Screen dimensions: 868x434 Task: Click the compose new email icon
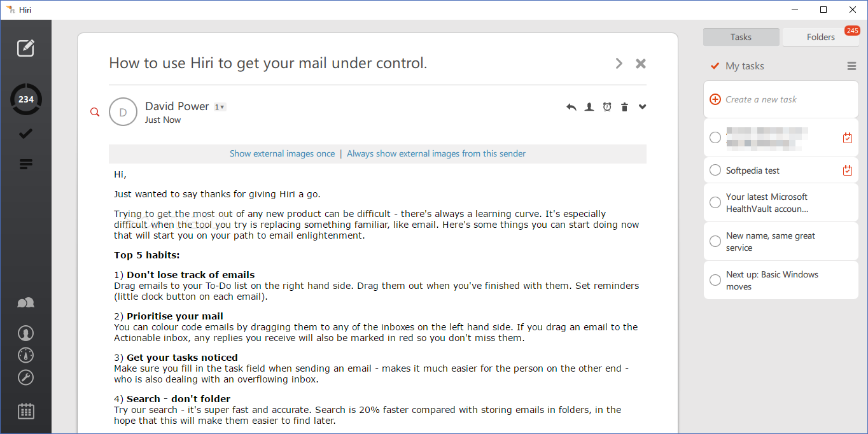(x=25, y=48)
